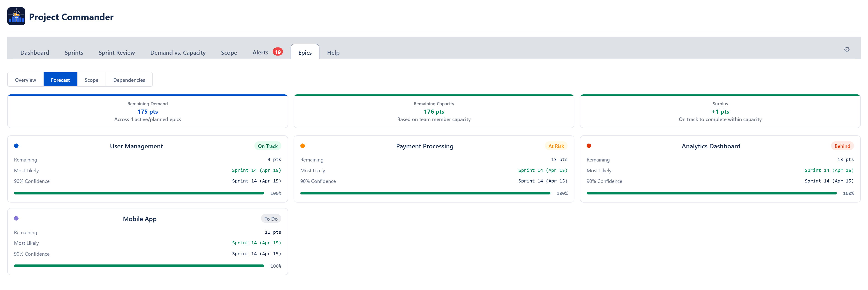
Task: Select the Dependencies sub-tab
Action: click(x=129, y=80)
